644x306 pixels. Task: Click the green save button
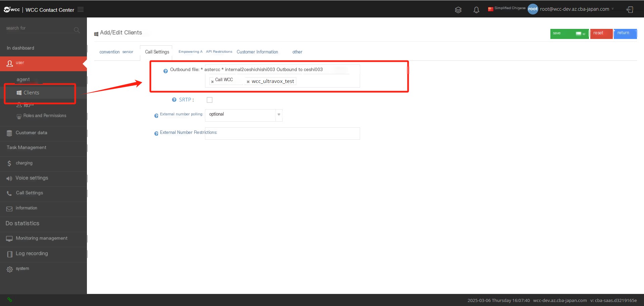click(569, 34)
